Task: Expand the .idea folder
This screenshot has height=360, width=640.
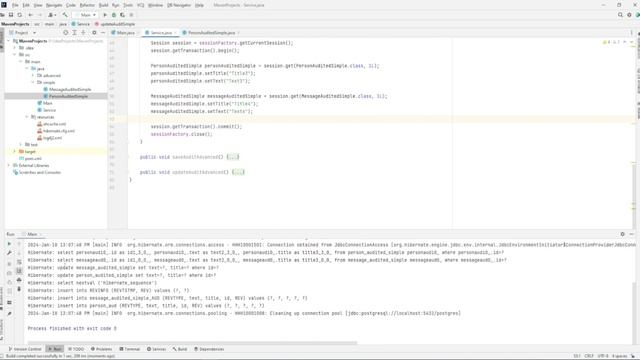Action: point(15,48)
